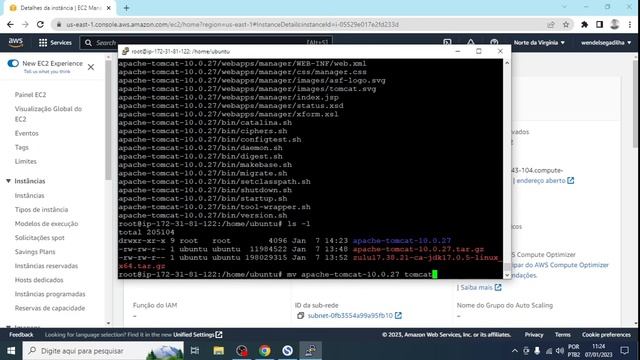
Task: Go back in the browser
Action: point(10,24)
